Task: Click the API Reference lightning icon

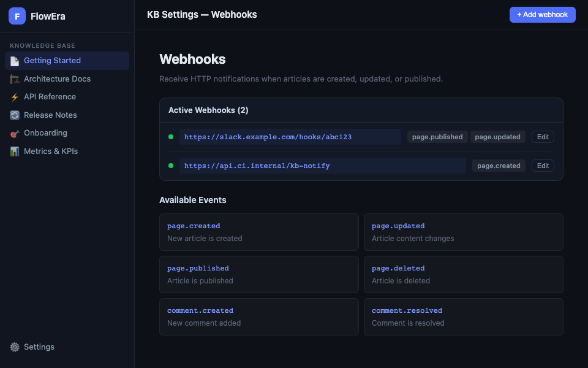Action: coord(15,97)
